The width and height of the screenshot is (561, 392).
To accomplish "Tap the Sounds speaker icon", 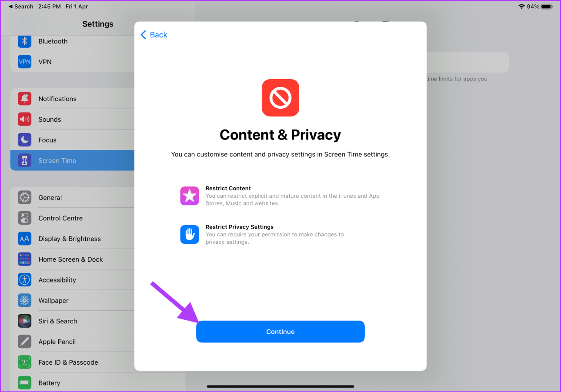I will point(25,119).
